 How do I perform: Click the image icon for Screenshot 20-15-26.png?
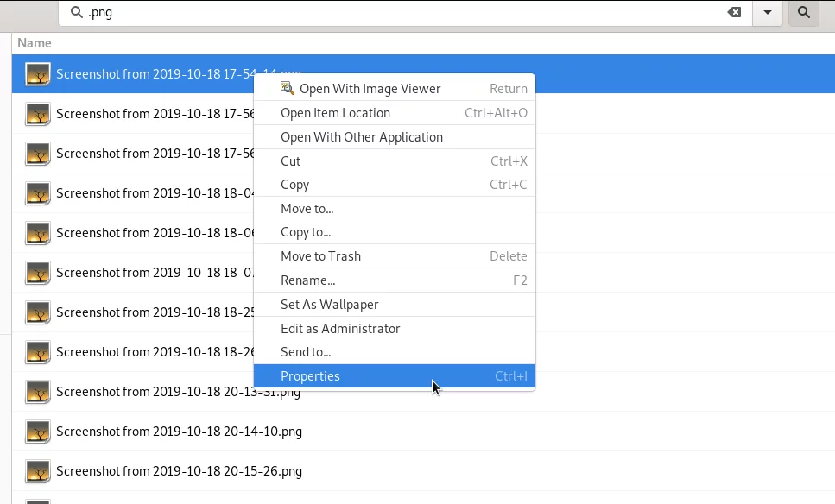point(38,471)
